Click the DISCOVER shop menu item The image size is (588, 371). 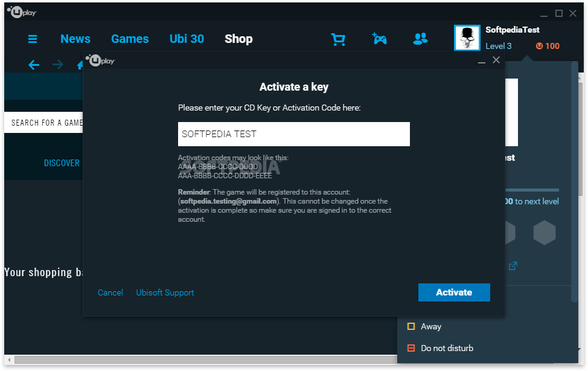pos(62,163)
